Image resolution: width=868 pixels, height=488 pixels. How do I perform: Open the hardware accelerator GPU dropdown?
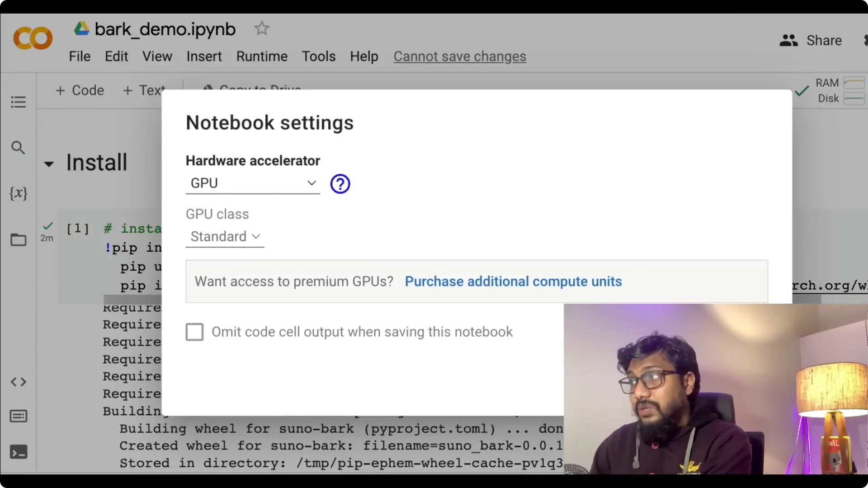pos(253,183)
